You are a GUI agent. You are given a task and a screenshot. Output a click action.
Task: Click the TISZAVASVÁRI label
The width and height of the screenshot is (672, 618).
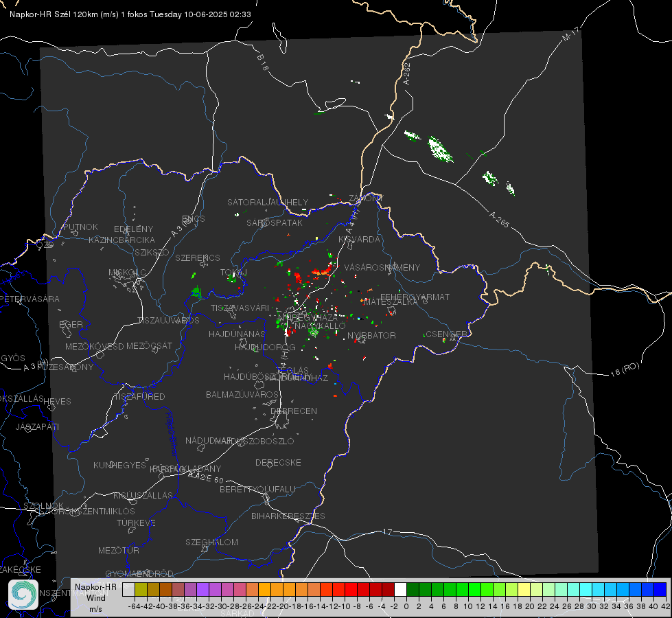pyautogui.click(x=240, y=308)
